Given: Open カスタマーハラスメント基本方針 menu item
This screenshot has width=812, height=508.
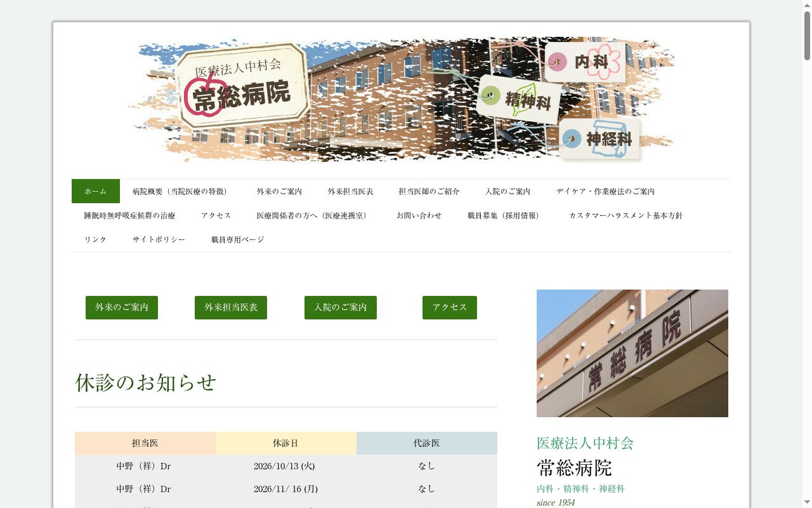Looking at the screenshot, I should coord(626,215).
